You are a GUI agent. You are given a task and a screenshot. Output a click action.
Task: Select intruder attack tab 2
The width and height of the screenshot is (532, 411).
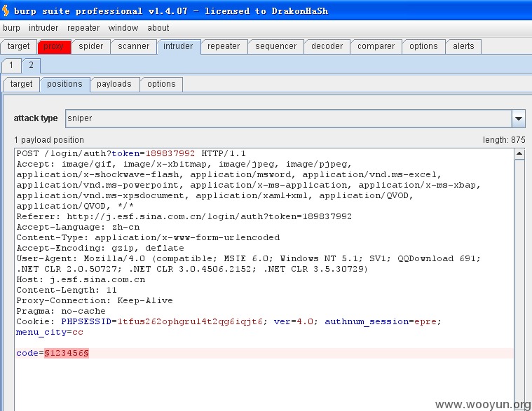pyautogui.click(x=32, y=65)
